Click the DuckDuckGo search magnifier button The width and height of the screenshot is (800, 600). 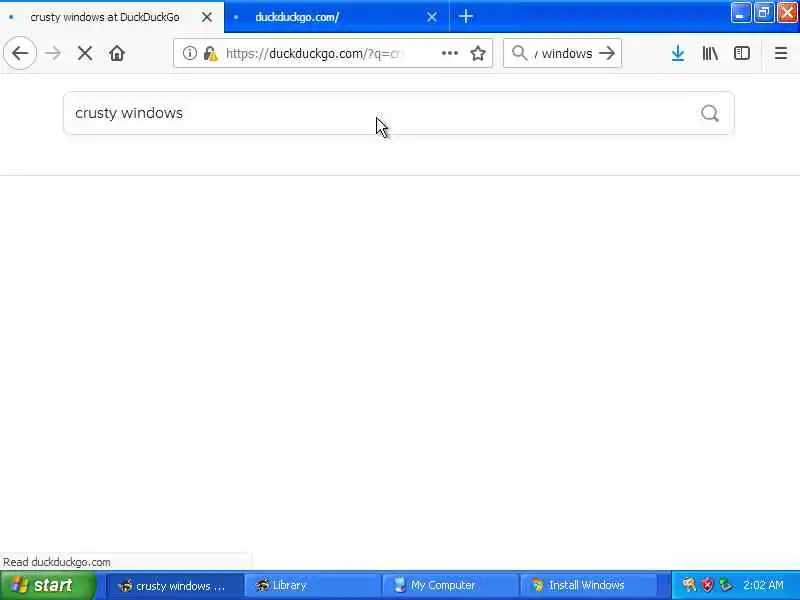coord(710,113)
